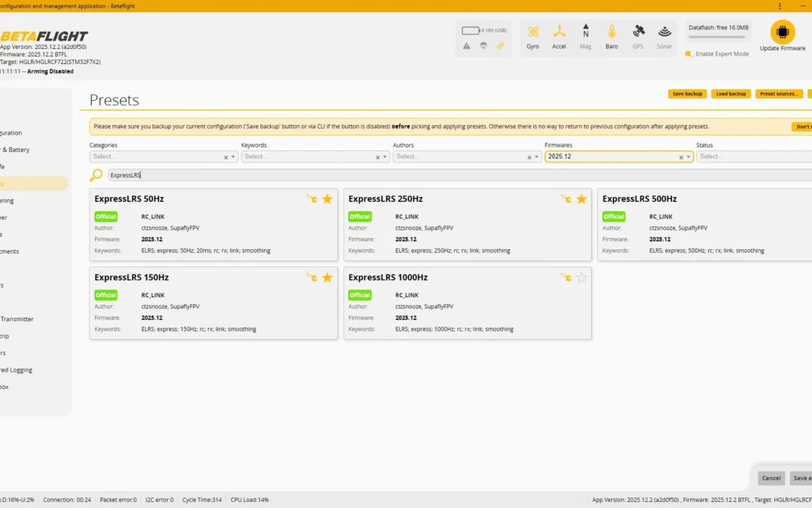Open the Categories dropdown
This screenshot has height=508, width=812.
coord(164,157)
